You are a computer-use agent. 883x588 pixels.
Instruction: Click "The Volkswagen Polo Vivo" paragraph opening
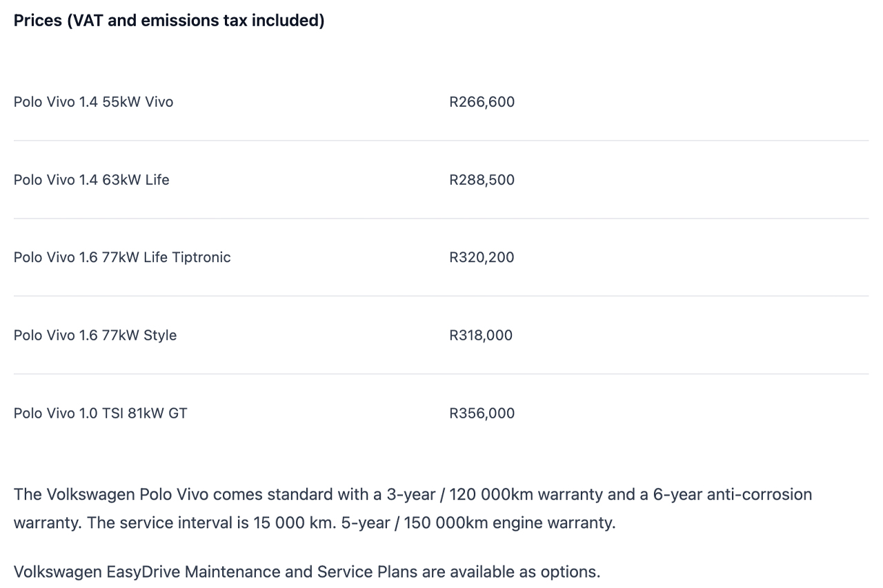[112, 494]
